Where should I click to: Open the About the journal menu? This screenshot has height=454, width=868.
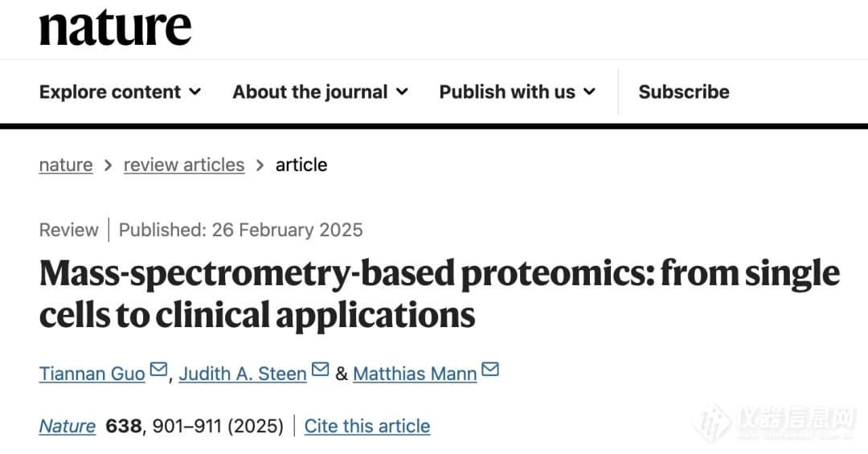click(320, 92)
